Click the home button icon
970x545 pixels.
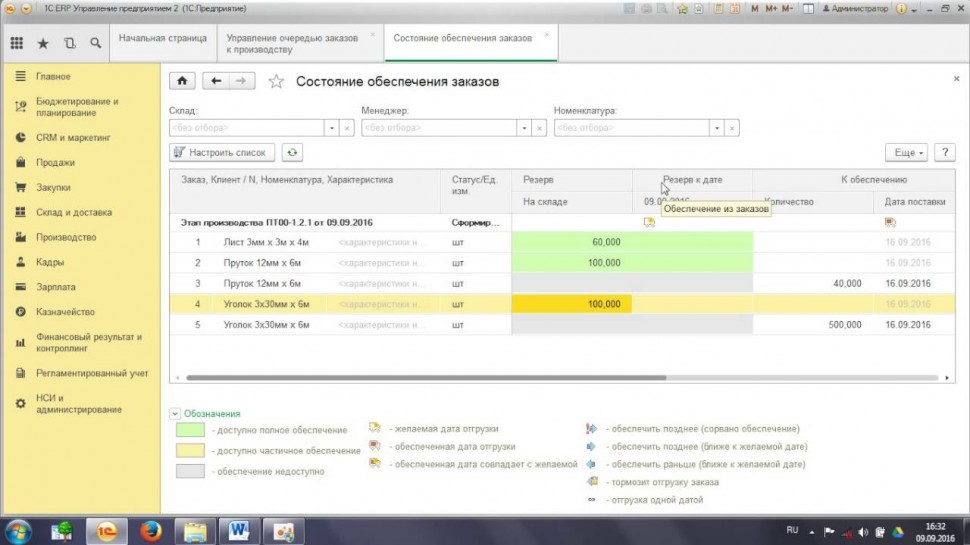pos(182,81)
